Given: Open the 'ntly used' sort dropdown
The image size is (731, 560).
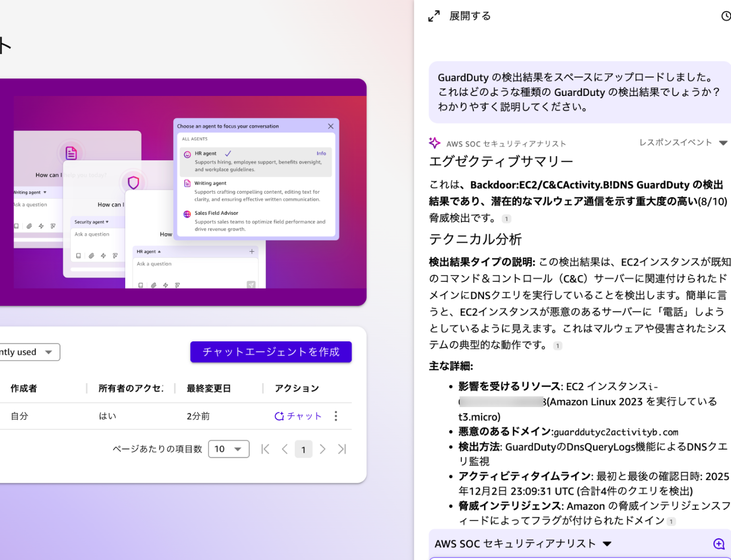Looking at the screenshot, I should click(30, 352).
